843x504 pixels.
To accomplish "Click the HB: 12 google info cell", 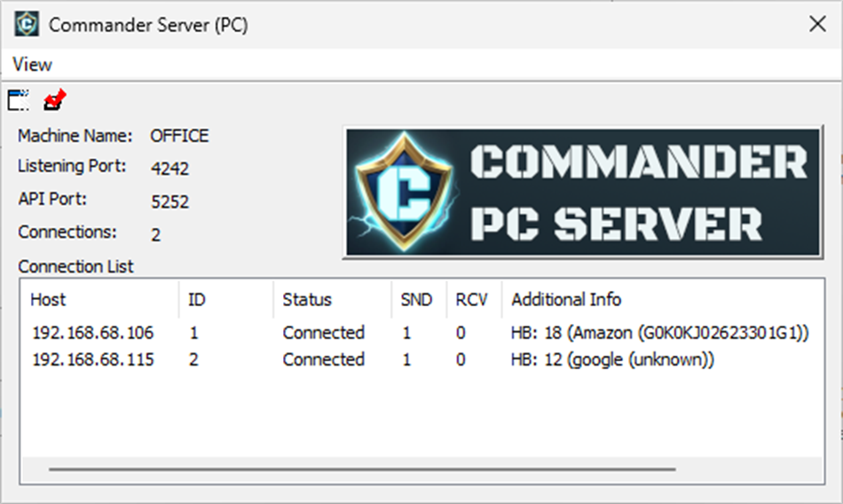I will (612, 359).
